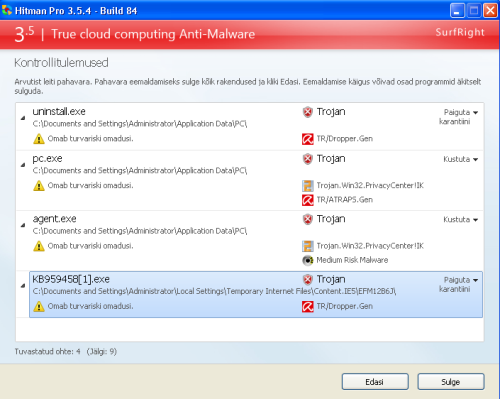
Task: Click warning triangle icon under pc.exe
Action: pos(39,186)
